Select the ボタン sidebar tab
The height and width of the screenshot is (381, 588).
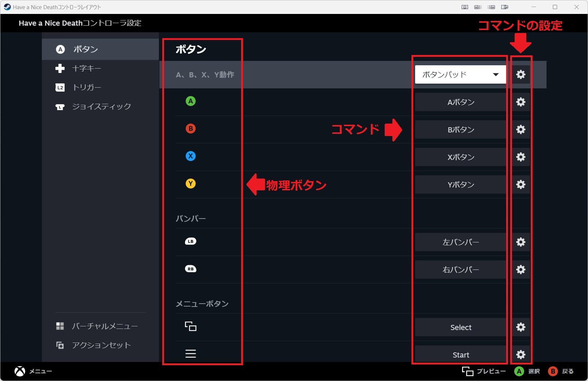point(100,49)
